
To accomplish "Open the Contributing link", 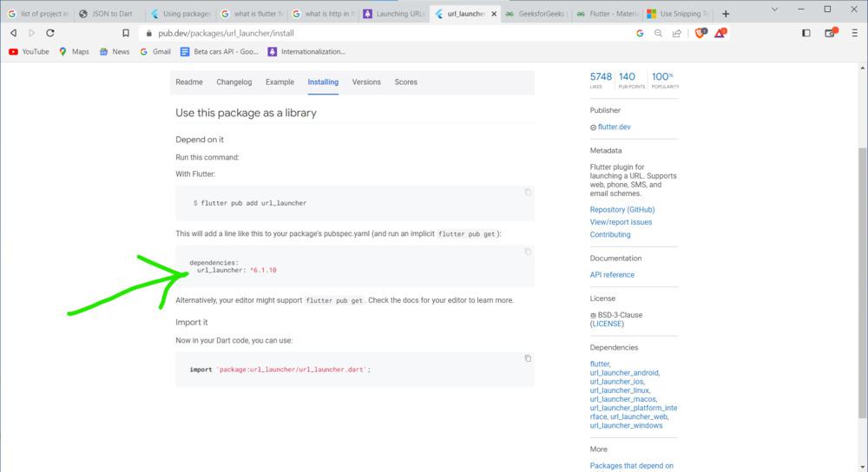I will tap(610, 234).
